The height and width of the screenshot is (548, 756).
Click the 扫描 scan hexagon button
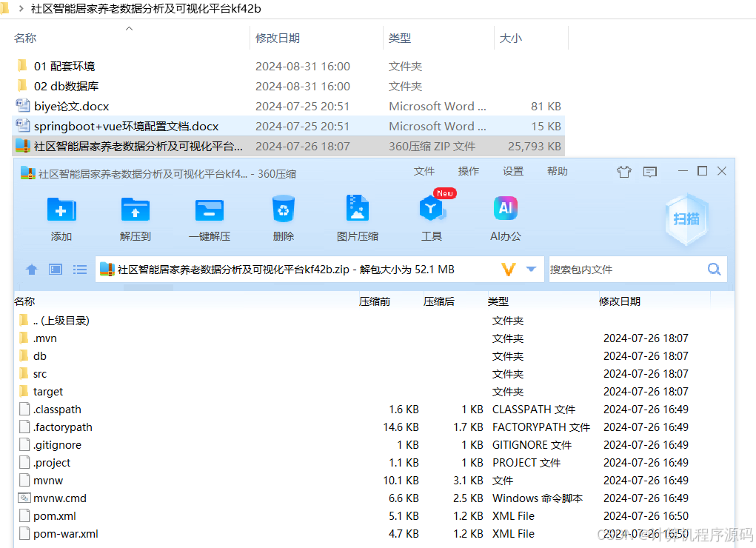686,219
